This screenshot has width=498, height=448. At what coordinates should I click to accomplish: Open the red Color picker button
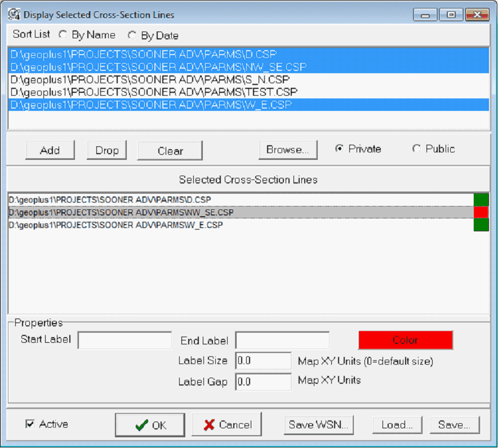406,340
